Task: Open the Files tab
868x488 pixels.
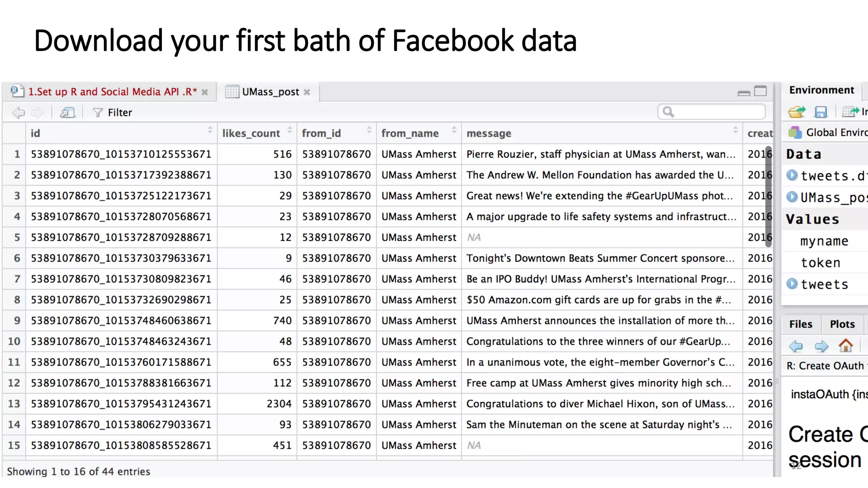Action: point(801,324)
